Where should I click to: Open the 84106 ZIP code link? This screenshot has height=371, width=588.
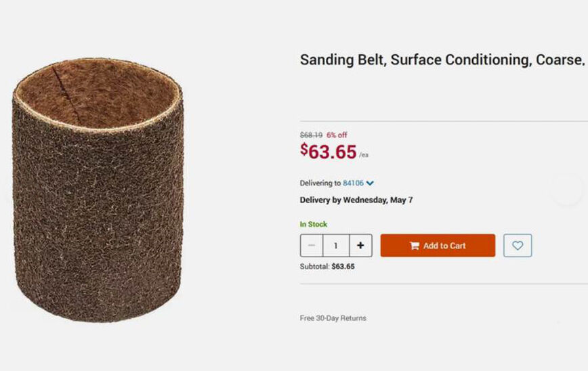point(353,183)
